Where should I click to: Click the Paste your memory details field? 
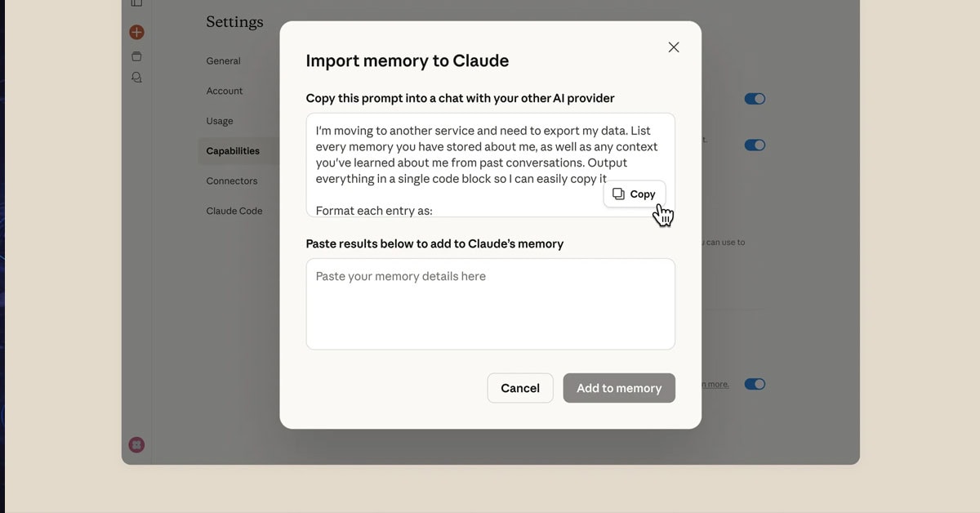click(x=490, y=304)
